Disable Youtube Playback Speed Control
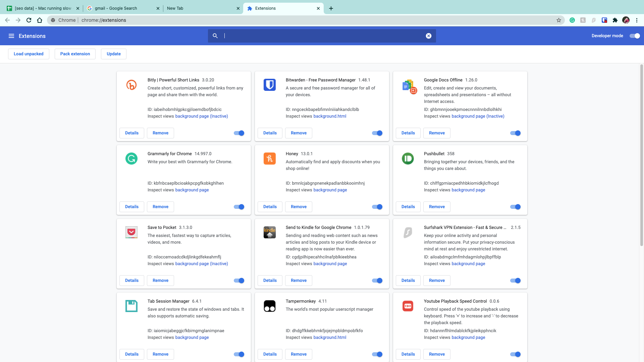The image size is (644, 362). click(516, 354)
